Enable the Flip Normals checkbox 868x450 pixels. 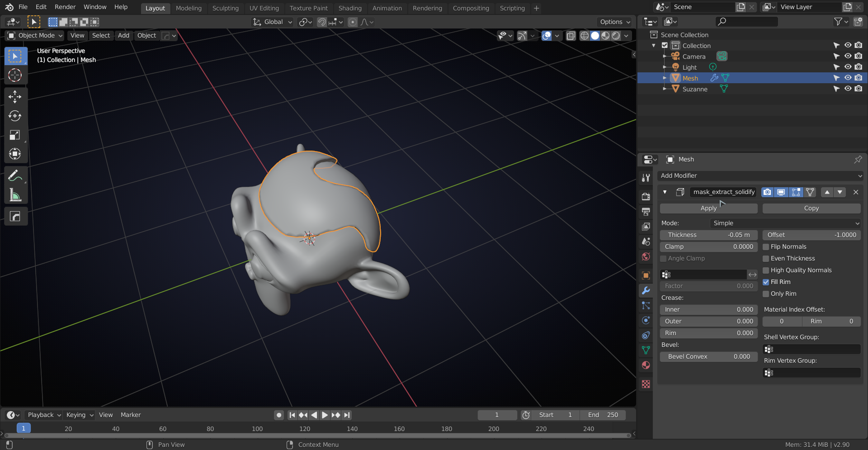[x=766, y=247]
